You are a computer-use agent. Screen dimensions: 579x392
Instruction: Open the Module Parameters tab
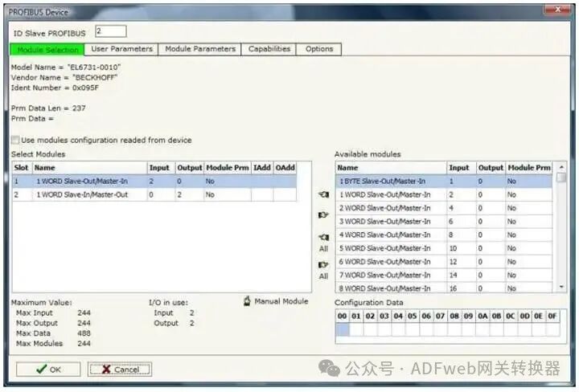tap(199, 49)
